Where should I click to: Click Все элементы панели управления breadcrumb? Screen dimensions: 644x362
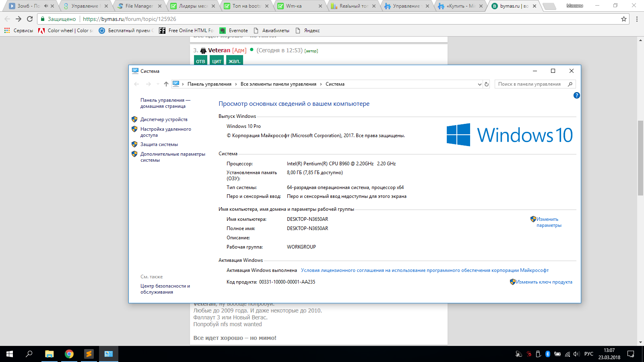[279, 84]
